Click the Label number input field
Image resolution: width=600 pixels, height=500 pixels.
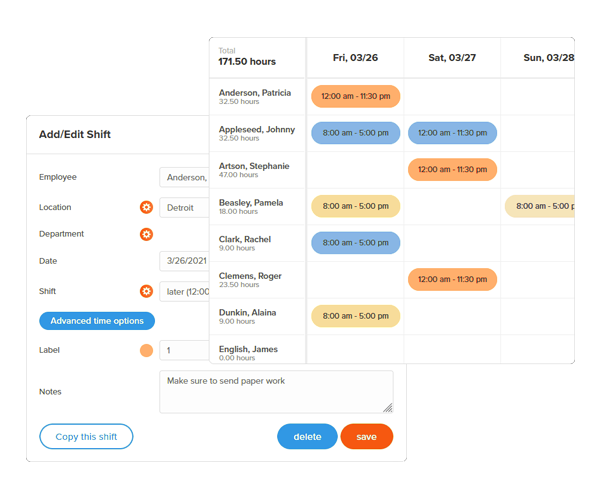point(184,351)
